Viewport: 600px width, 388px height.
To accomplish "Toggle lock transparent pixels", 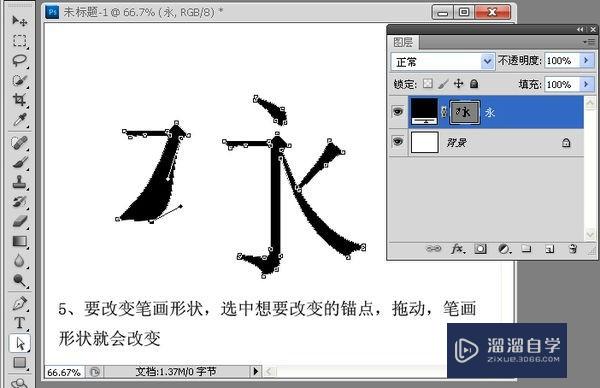I will pyautogui.click(x=428, y=83).
